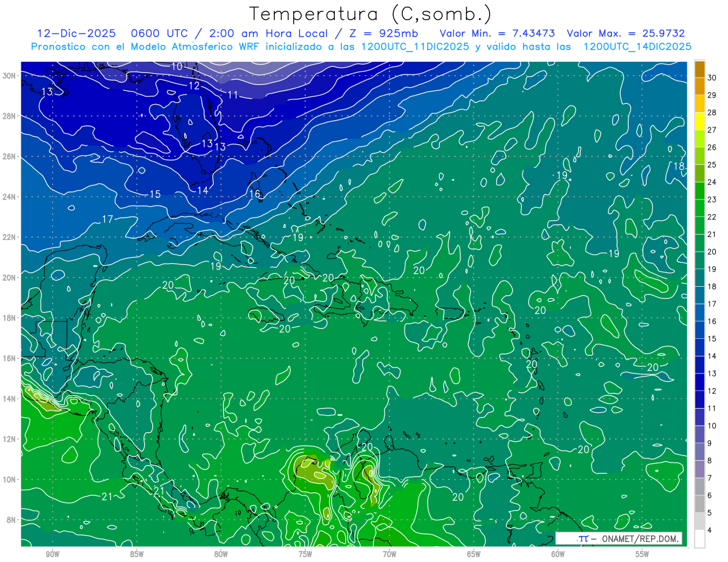Click the 28N latitude axis label
This screenshot has width=728, height=562.
[x=9, y=116]
